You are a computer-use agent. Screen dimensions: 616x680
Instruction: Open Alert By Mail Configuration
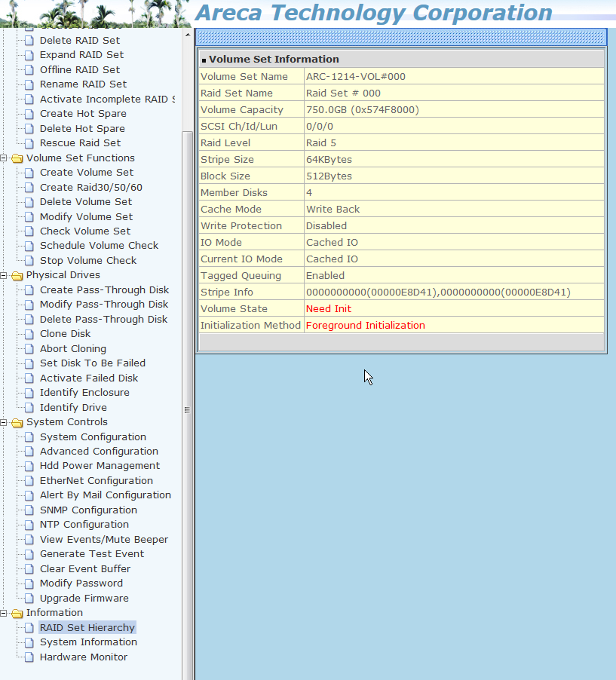click(106, 495)
